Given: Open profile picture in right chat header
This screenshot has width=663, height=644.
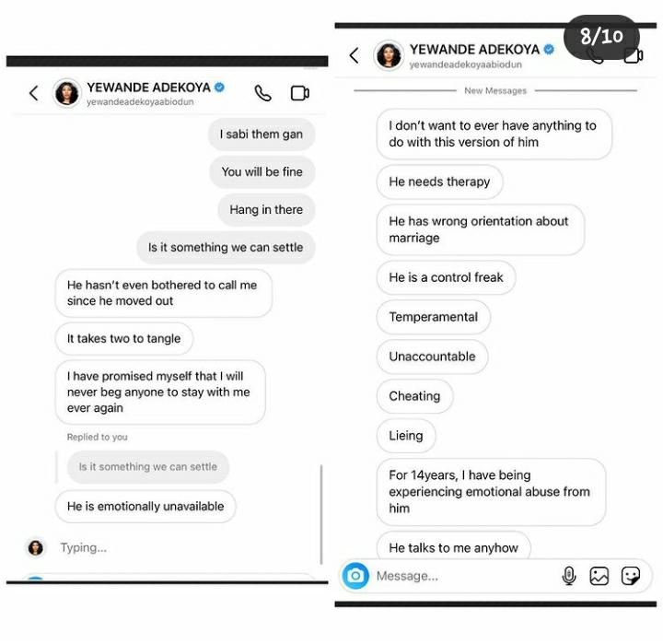Looking at the screenshot, I should tap(389, 55).
